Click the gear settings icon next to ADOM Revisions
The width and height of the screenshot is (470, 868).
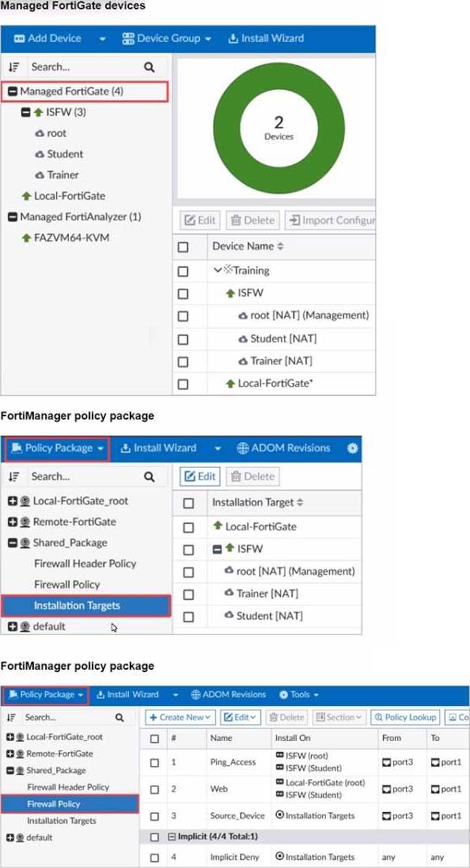(352, 448)
